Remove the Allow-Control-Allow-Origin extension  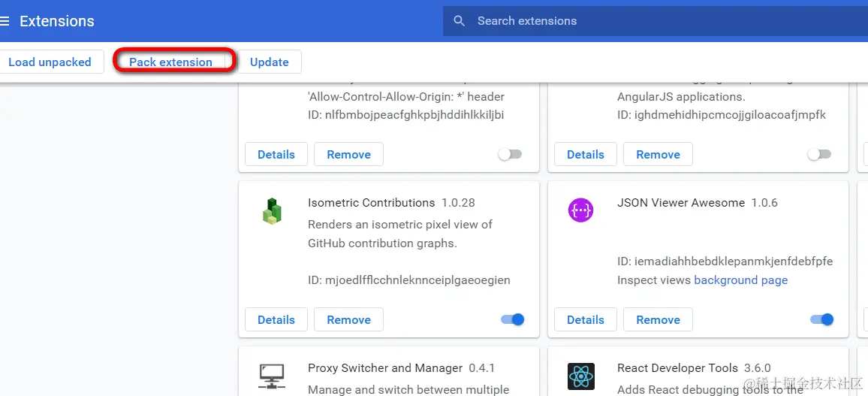pos(348,155)
